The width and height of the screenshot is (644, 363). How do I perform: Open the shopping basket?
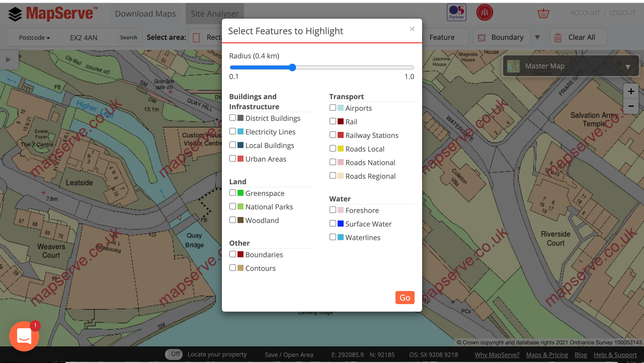coord(543,13)
